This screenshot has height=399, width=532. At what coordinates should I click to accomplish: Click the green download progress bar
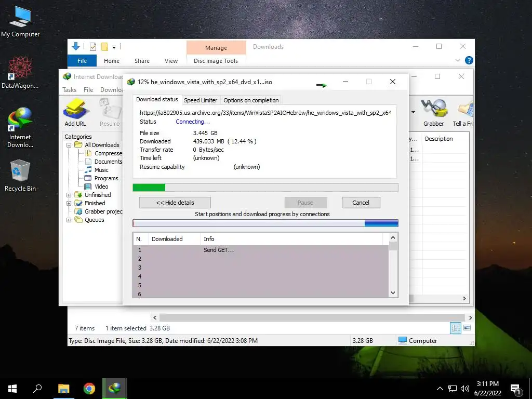[265, 188]
